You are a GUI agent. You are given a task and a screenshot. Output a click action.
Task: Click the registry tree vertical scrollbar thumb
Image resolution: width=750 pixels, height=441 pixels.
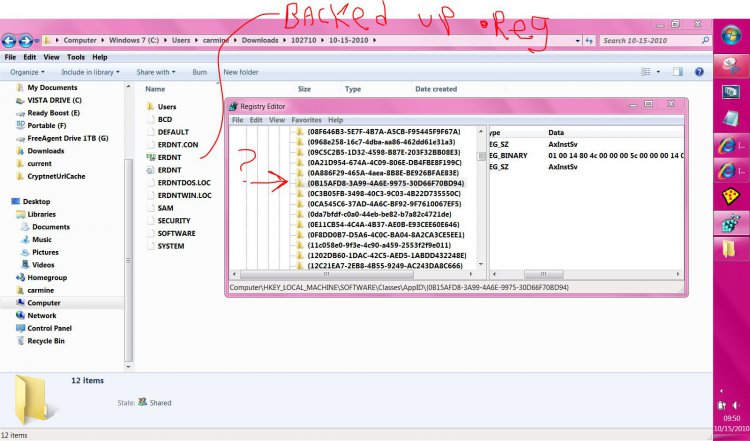[x=481, y=156]
